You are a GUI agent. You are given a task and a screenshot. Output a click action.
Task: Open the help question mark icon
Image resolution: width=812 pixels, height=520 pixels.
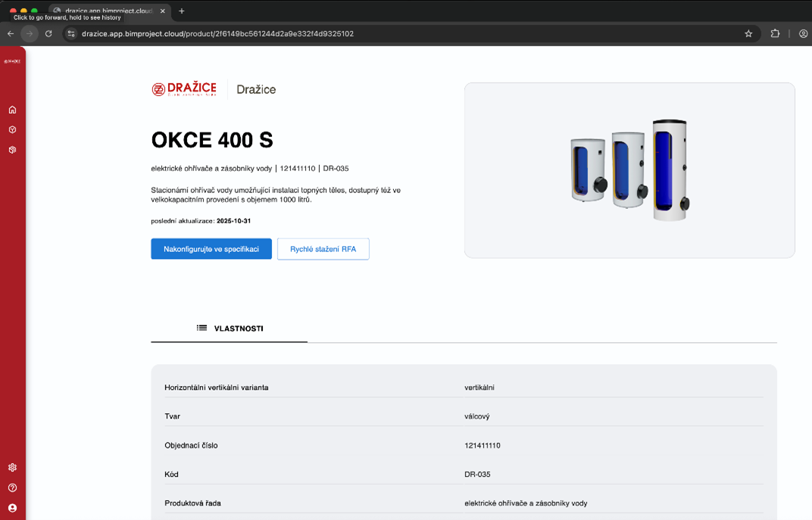click(x=12, y=488)
